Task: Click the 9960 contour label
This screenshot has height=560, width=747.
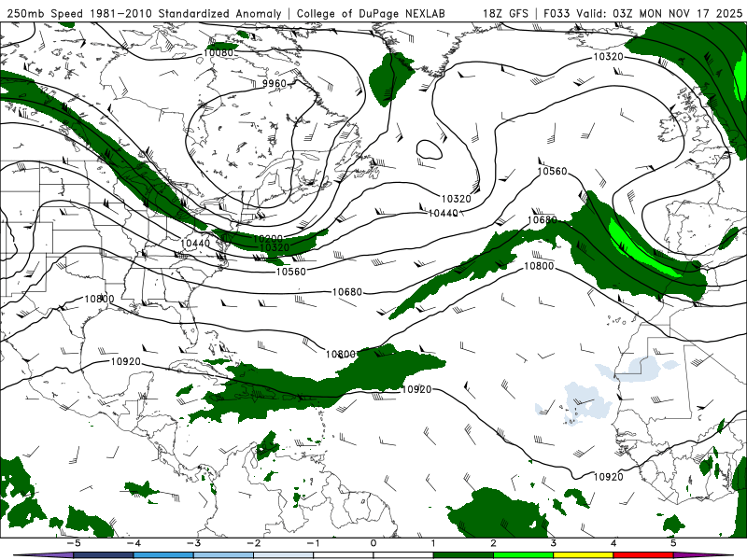Action: pyautogui.click(x=275, y=83)
